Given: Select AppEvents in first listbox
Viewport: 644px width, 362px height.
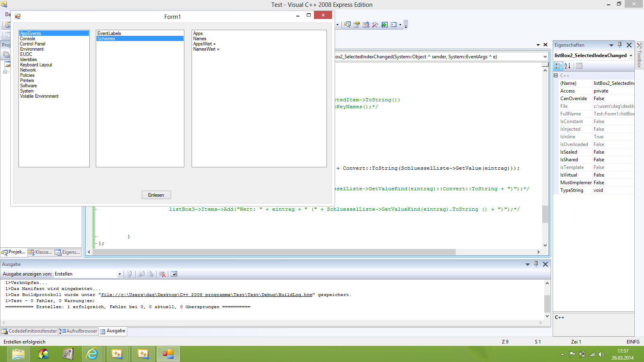Looking at the screenshot, I should coord(54,33).
